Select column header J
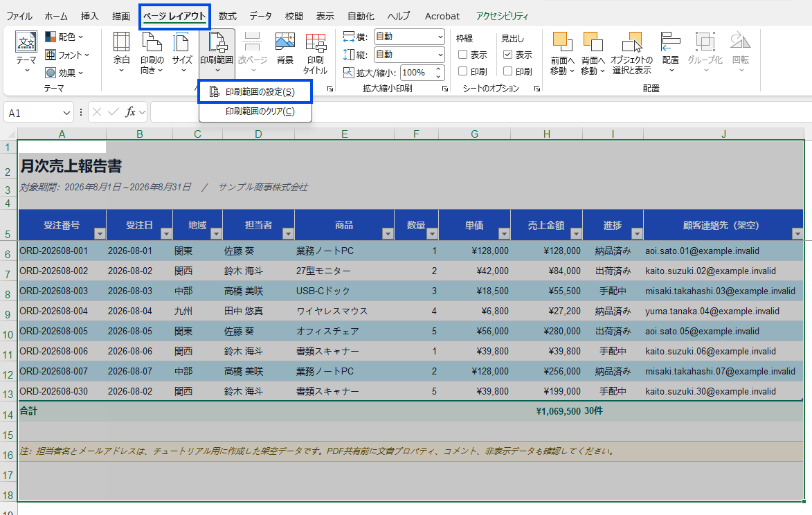This screenshot has width=812, height=515. 723,134
